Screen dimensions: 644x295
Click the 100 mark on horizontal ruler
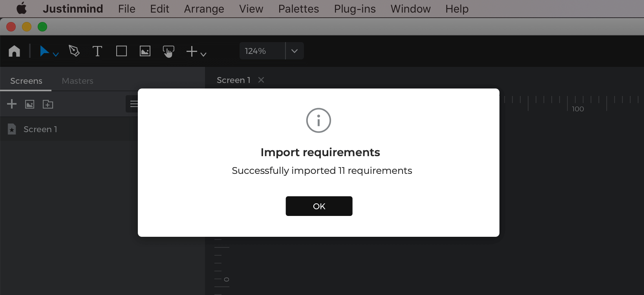coord(578,109)
